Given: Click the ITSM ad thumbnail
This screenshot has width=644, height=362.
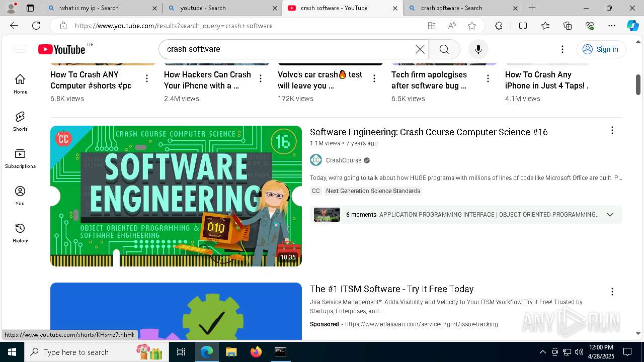Looking at the screenshot, I should 176,312.
